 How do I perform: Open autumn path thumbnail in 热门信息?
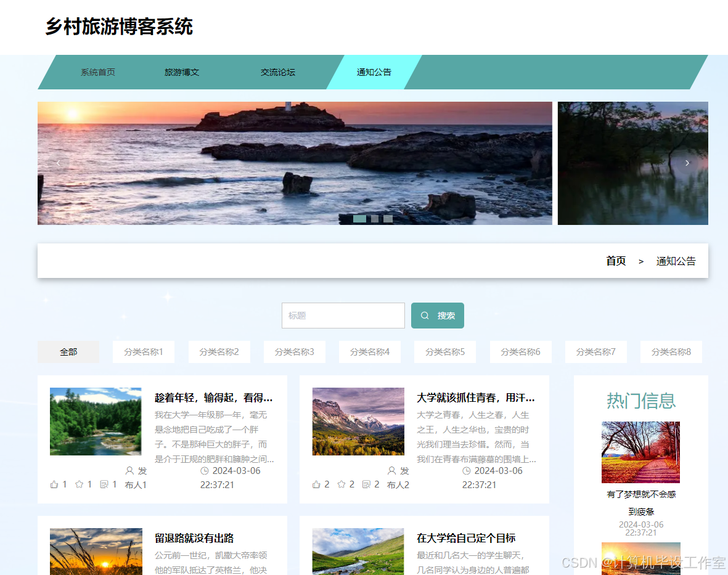point(640,452)
